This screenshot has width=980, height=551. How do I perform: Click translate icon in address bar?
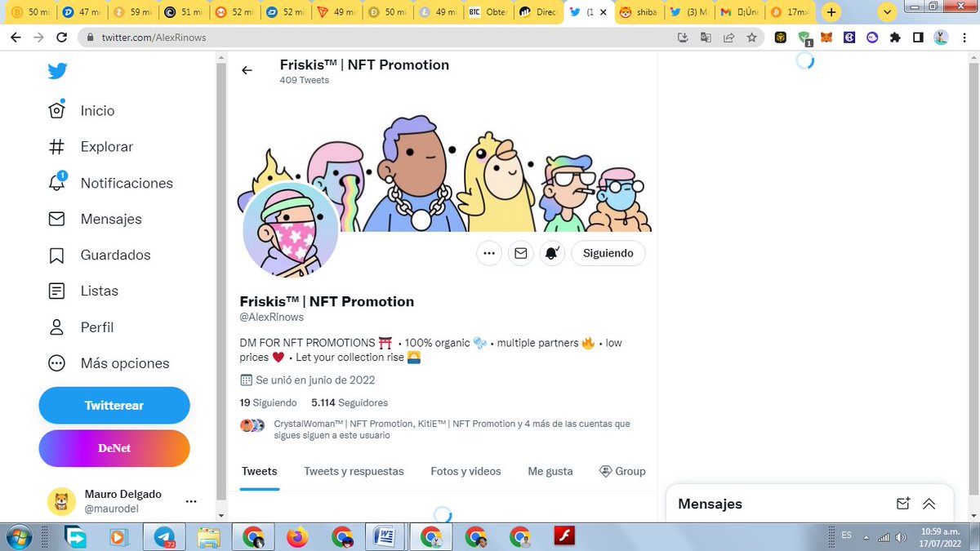(706, 38)
